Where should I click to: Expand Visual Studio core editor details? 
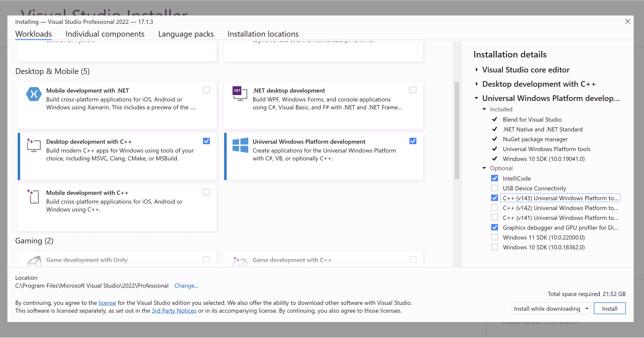point(477,70)
